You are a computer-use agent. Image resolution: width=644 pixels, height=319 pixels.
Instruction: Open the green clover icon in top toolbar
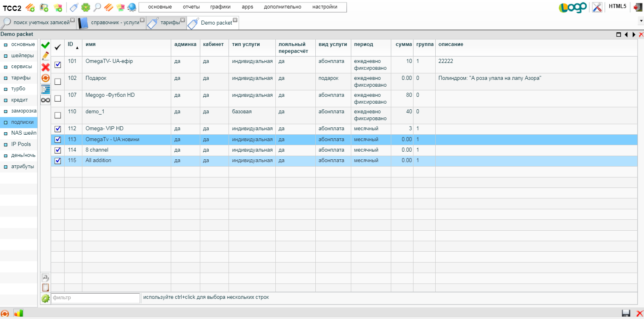coord(86,7)
